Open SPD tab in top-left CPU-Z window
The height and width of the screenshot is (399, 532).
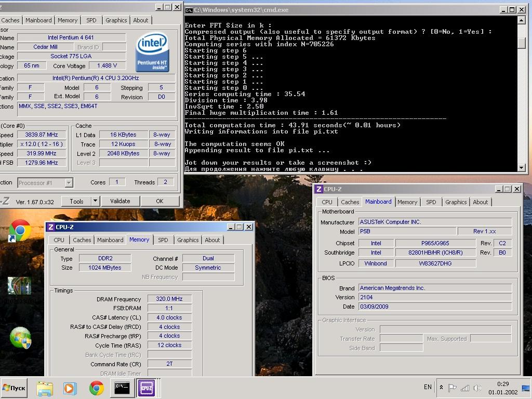coord(91,20)
